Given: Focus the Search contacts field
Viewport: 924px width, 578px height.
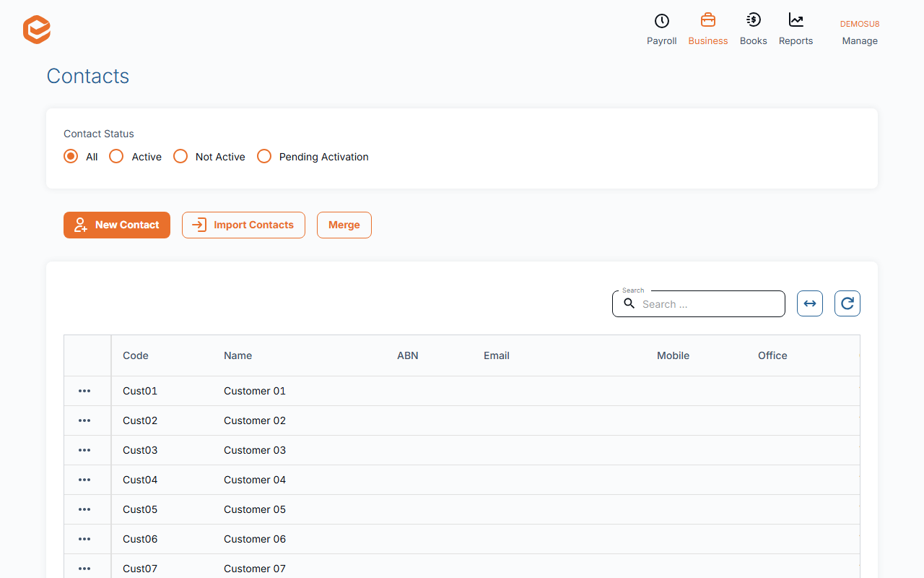Looking at the screenshot, I should tap(699, 303).
